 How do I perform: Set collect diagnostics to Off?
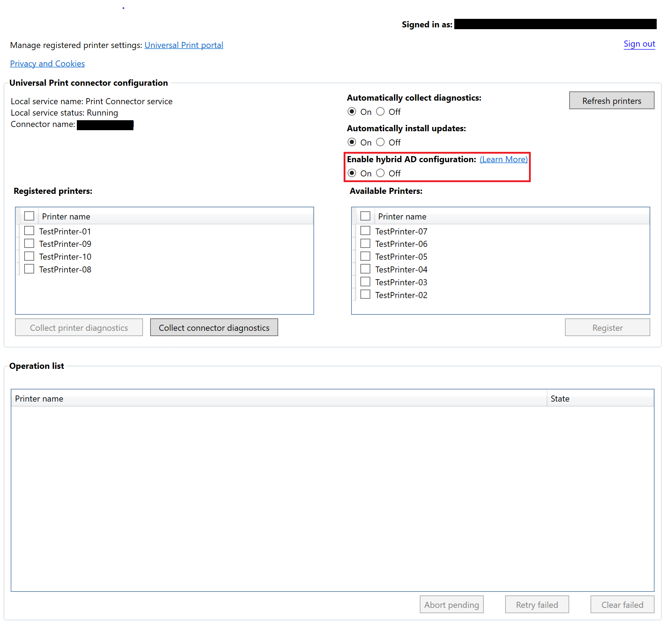click(x=380, y=112)
